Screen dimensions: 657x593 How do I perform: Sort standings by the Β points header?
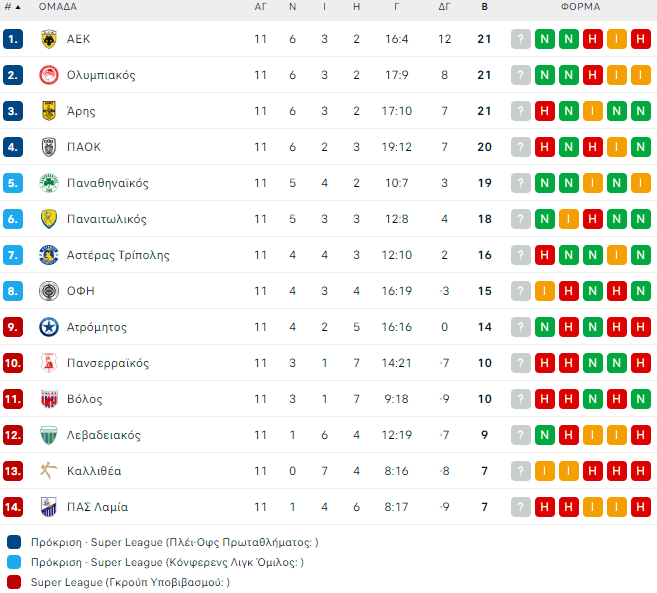pos(484,6)
